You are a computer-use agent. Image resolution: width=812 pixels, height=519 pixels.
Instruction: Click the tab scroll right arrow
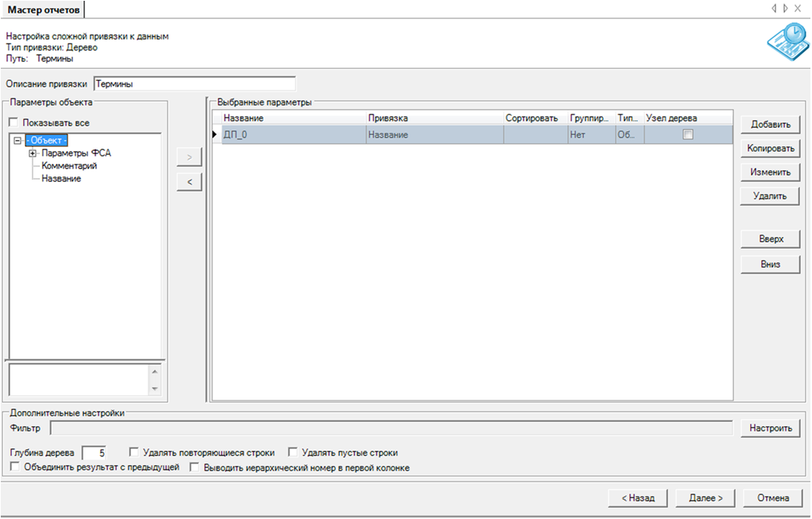tap(786, 9)
